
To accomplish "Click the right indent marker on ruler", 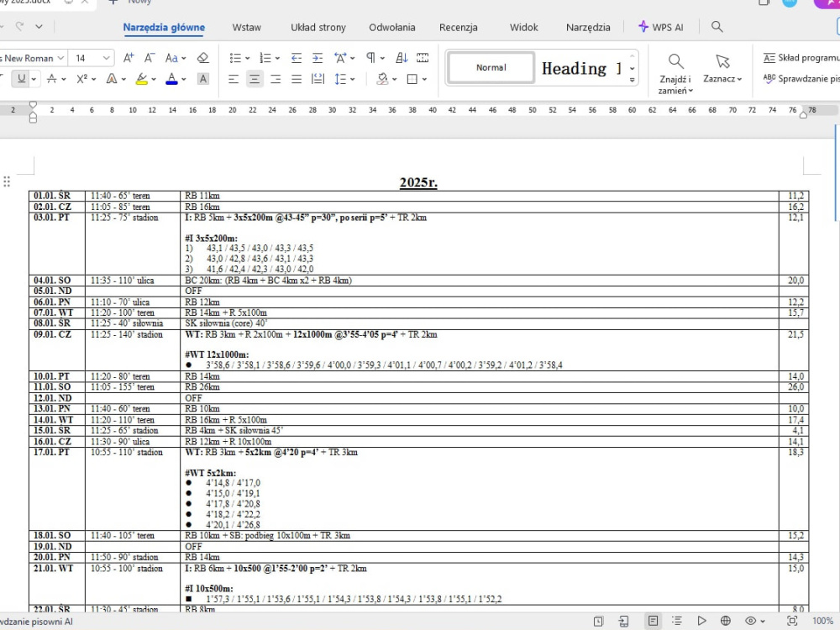I will (803, 114).
